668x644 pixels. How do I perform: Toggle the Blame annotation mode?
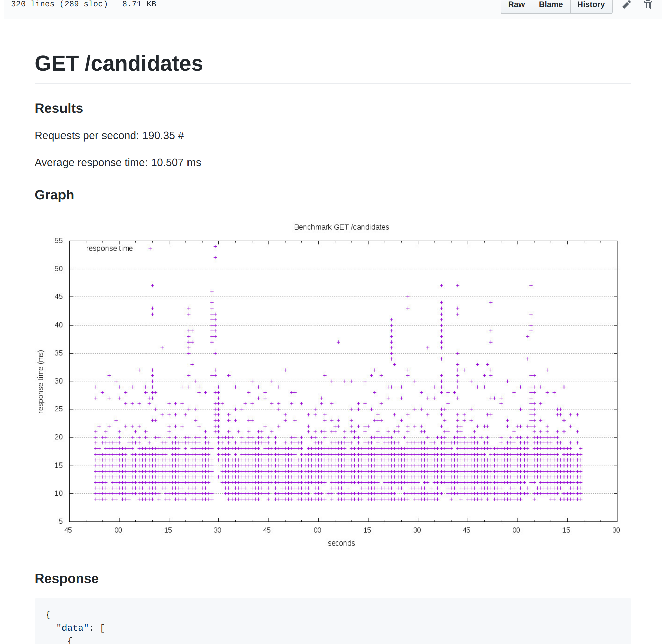(x=549, y=5)
